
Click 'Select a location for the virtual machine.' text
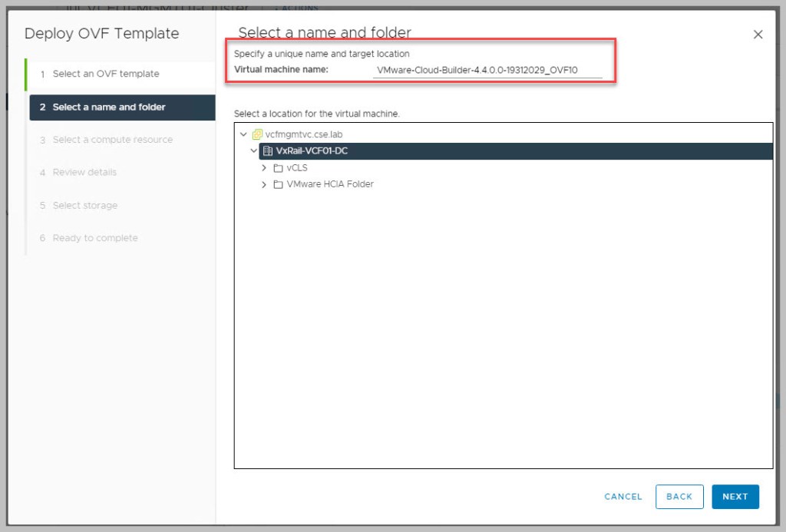(x=317, y=114)
